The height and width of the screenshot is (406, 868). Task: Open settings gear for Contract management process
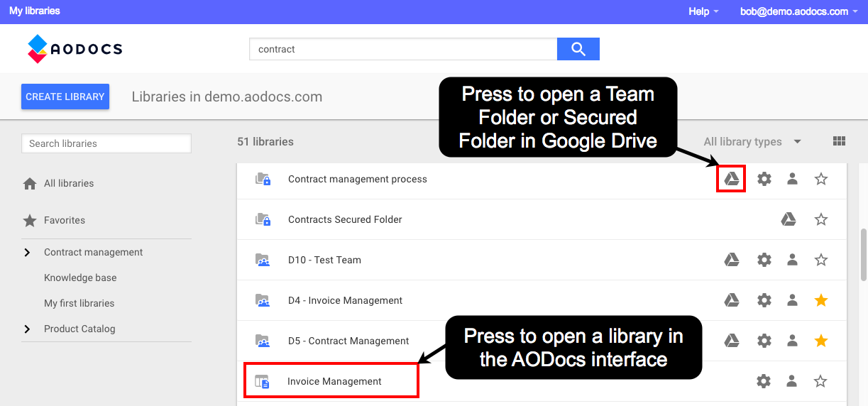(764, 179)
